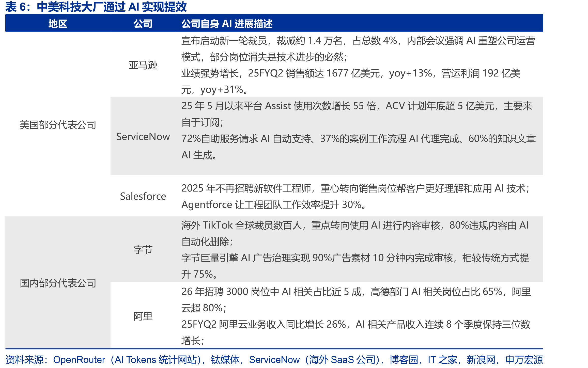Click the '美国部分代表公司' region cell
The height and width of the screenshot is (368, 588).
point(58,125)
